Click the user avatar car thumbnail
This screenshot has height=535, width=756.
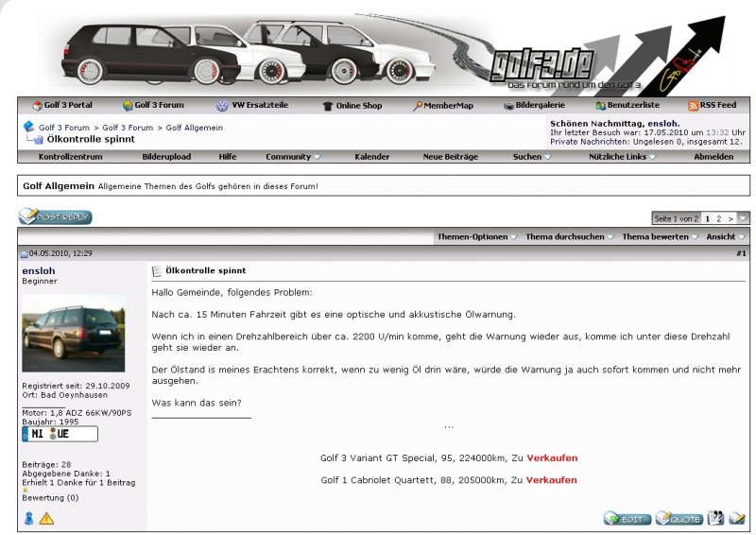73,333
